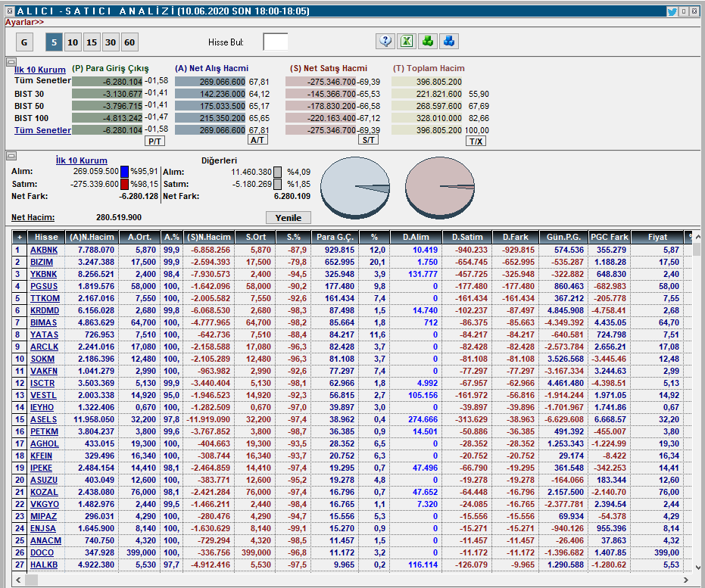Image resolution: width=705 pixels, height=588 pixels.
Task: Open the BIZIM stock link
Action: click(42, 262)
